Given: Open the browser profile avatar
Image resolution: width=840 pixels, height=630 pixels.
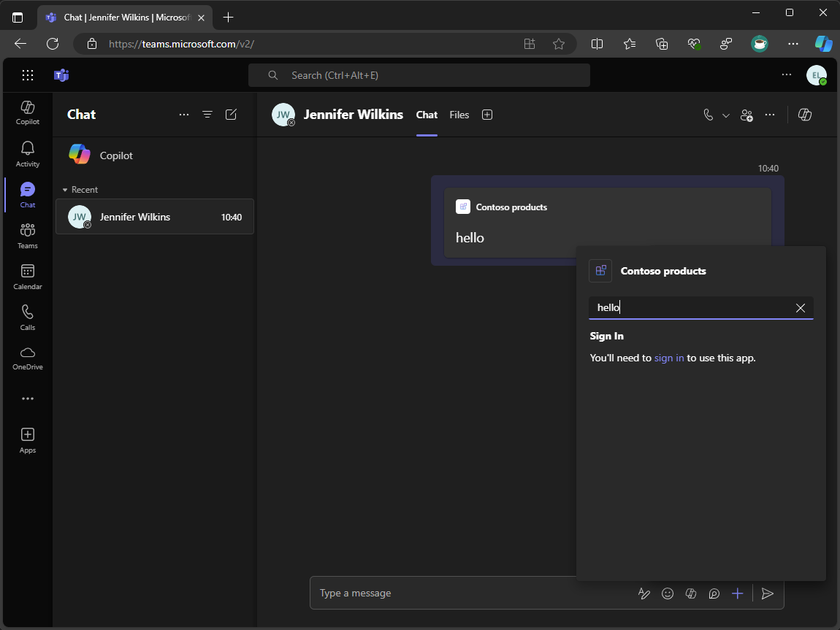Looking at the screenshot, I should point(760,44).
